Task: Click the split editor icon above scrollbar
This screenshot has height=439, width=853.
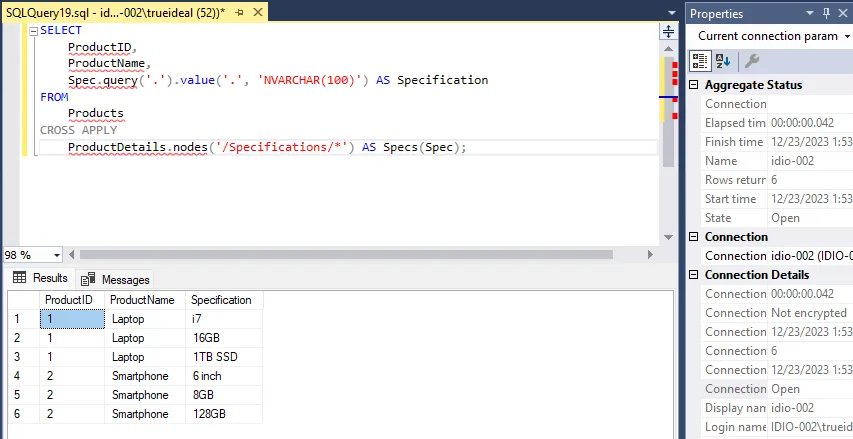Action: [668, 31]
